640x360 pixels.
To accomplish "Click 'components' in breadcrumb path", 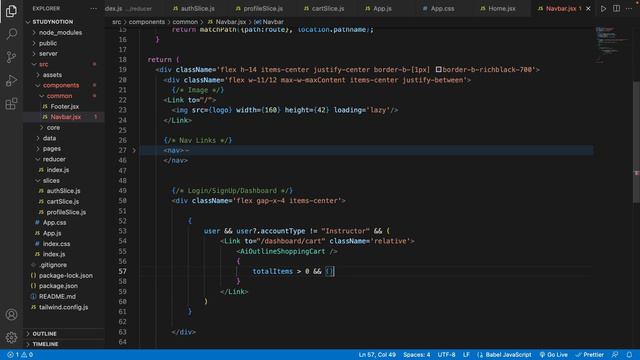I will pyautogui.click(x=147, y=22).
